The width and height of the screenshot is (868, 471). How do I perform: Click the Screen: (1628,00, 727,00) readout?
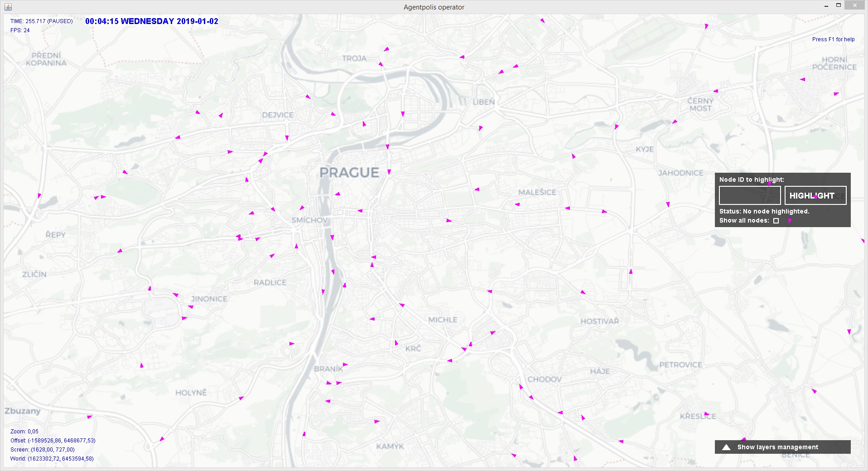[43, 450]
